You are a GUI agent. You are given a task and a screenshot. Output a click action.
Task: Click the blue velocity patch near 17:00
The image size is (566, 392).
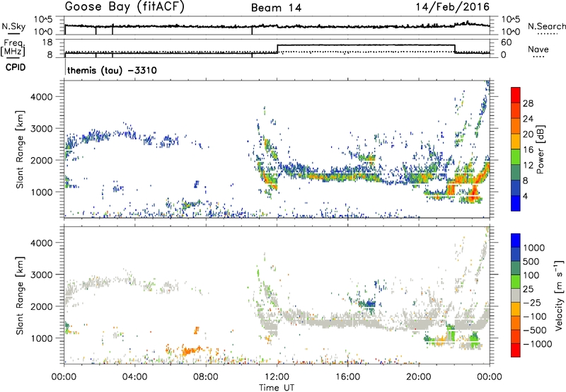pyautogui.click(x=369, y=304)
